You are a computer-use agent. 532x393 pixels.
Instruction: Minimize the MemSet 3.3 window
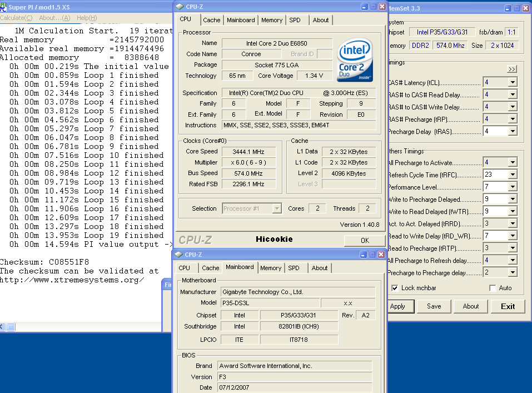pyautogui.click(x=508, y=8)
